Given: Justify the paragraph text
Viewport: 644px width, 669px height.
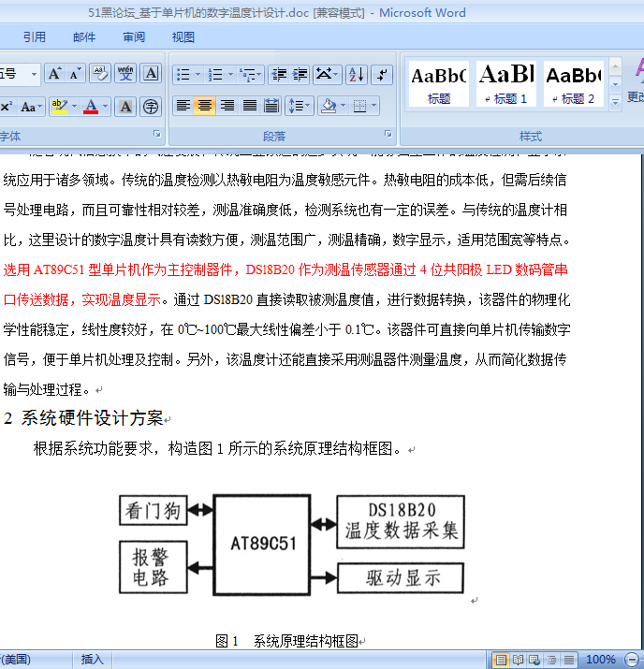Looking at the screenshot, I should tap(250, 106).
